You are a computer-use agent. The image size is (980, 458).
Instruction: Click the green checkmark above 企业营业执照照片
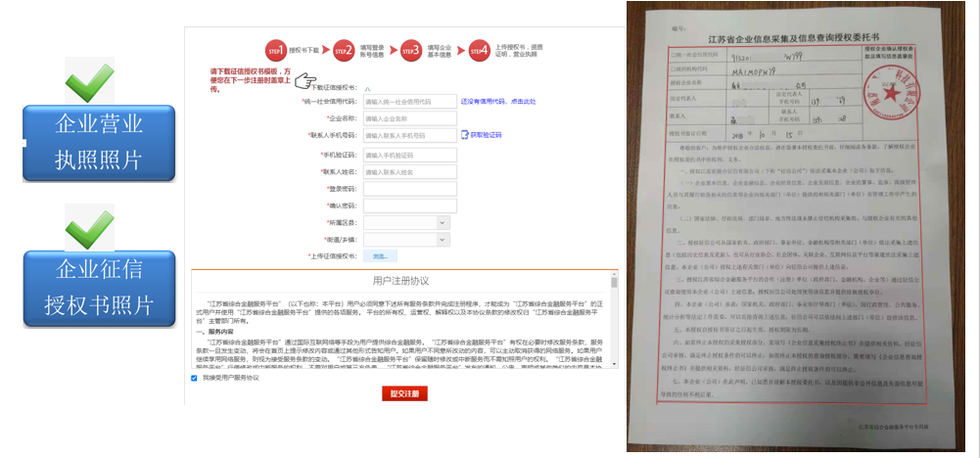tap(89, 80)
